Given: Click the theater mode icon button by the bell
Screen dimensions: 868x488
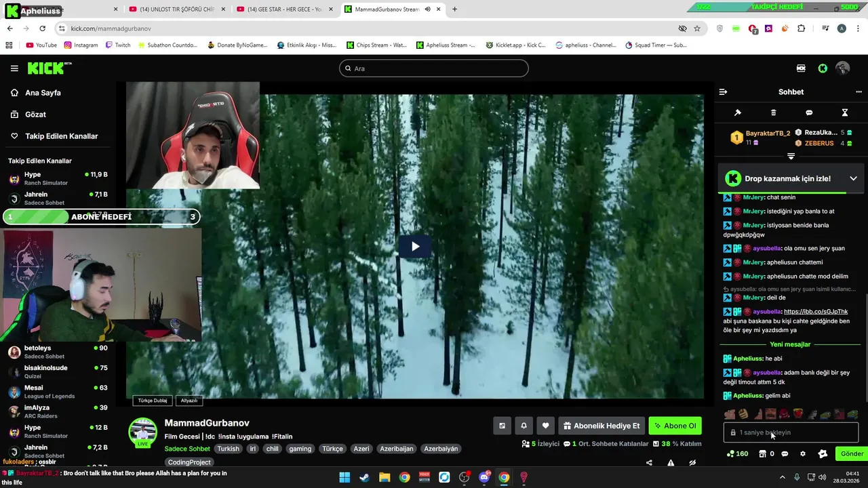Looking at the screenshot, I should click(x=502, y=426).
